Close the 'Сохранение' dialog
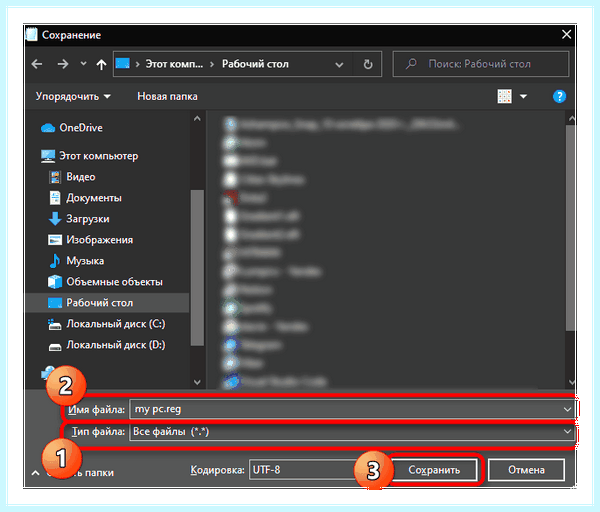600x512 pixels. click(566, 34)
